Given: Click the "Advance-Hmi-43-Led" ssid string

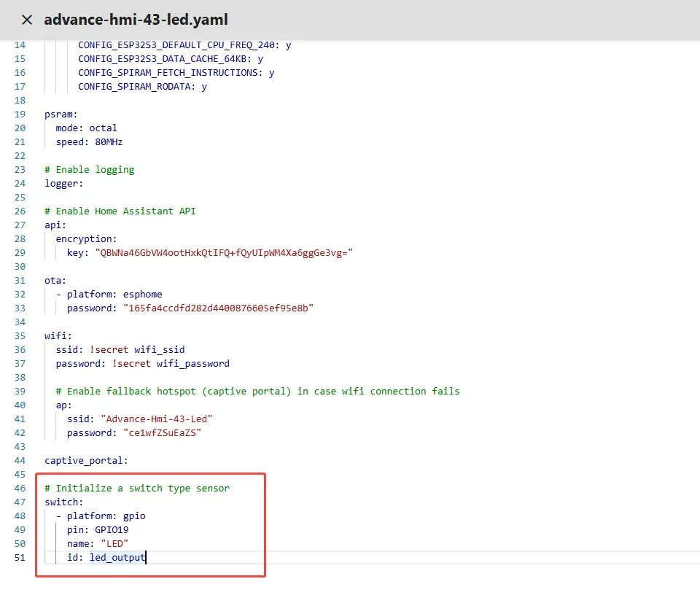Looking at the screenshot, I should point(157,419).
